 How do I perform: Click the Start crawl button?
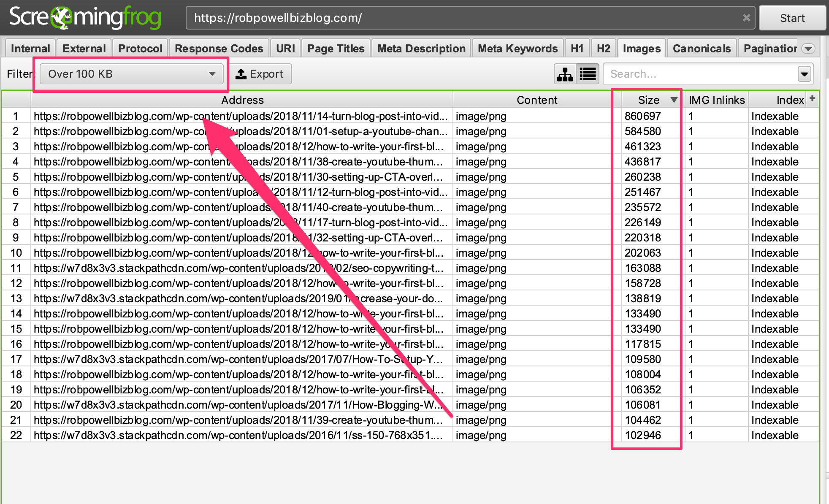click(x=792, y=18)
